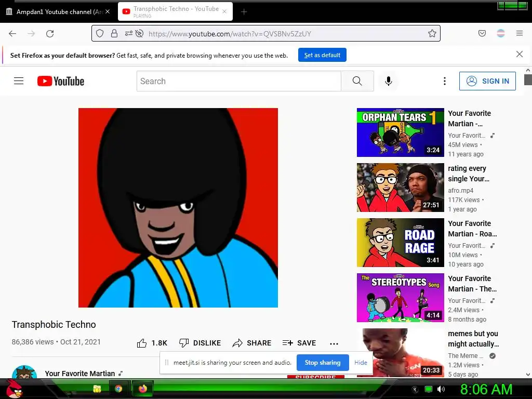Screen dimensions: 532x399
Task: Open YouTube settings three-dot menu
Action: [x=445, y=81]
